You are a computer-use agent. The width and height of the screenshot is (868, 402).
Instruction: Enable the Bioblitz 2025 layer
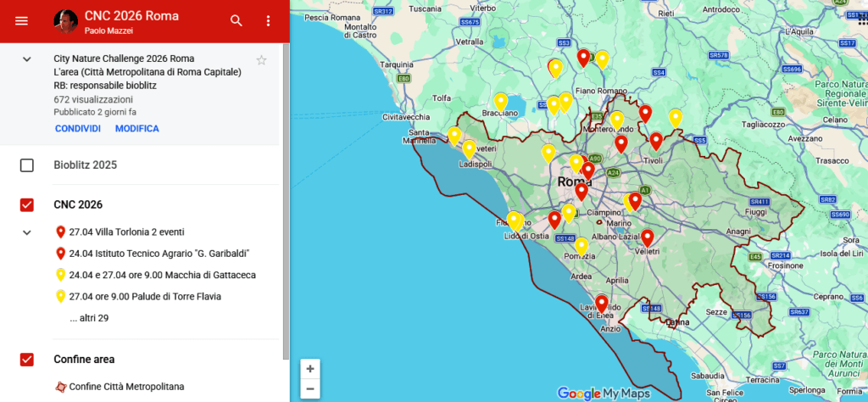pos(27,165)
